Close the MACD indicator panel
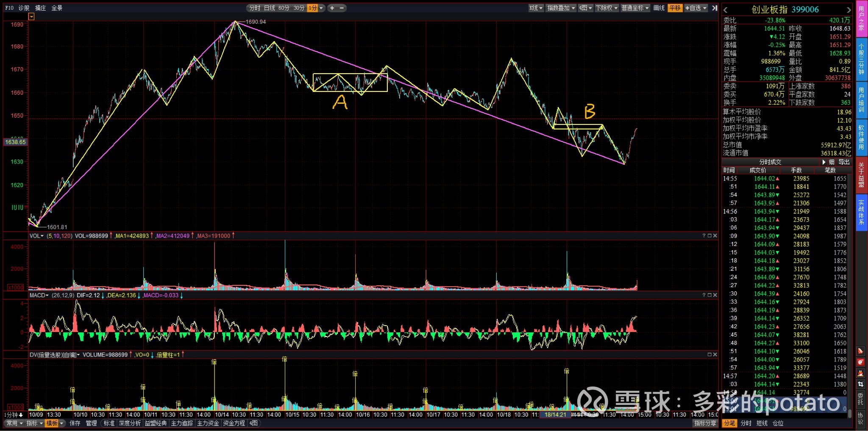 tap(715, 295)
